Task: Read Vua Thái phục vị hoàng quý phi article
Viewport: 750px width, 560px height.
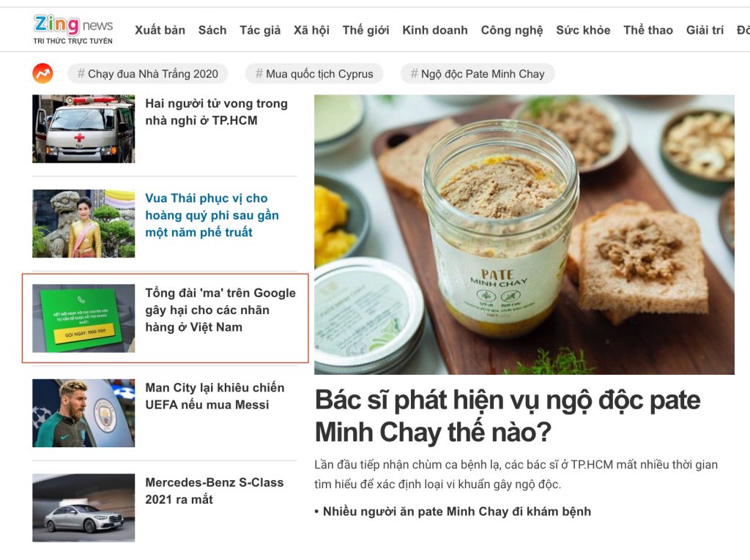Action: click(x=212, y=215)
